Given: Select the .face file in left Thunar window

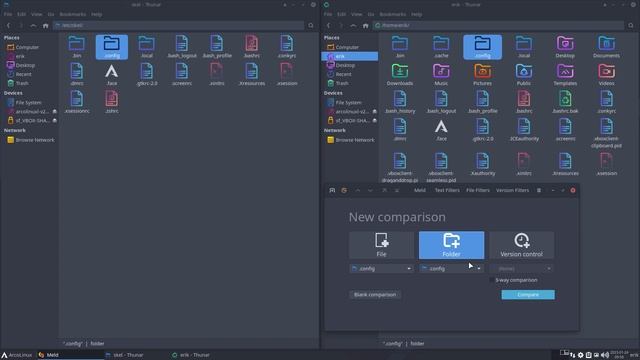Looking at the screenshot, I should pyautogui.click(x=111, y=75).
